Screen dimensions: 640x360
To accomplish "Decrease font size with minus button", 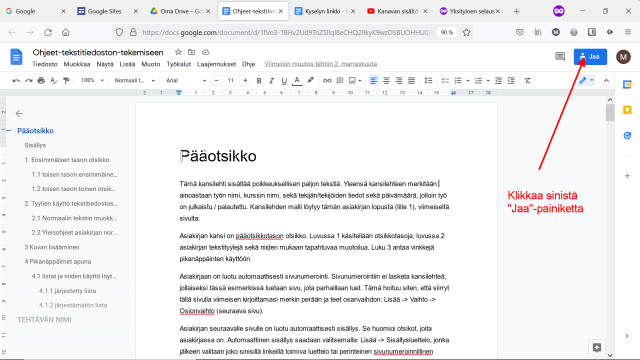I will tap(217, 80).
